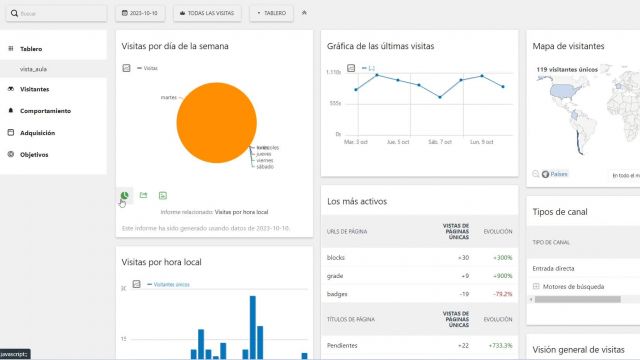
Task: Click the Pendientes page title row
Action: click(x=420, y=345)
